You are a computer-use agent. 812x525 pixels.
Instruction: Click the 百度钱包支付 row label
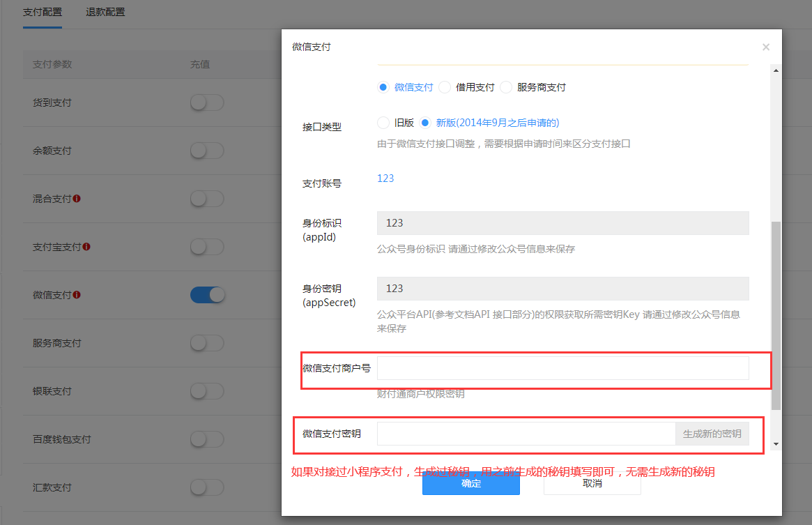pos(61,439)
